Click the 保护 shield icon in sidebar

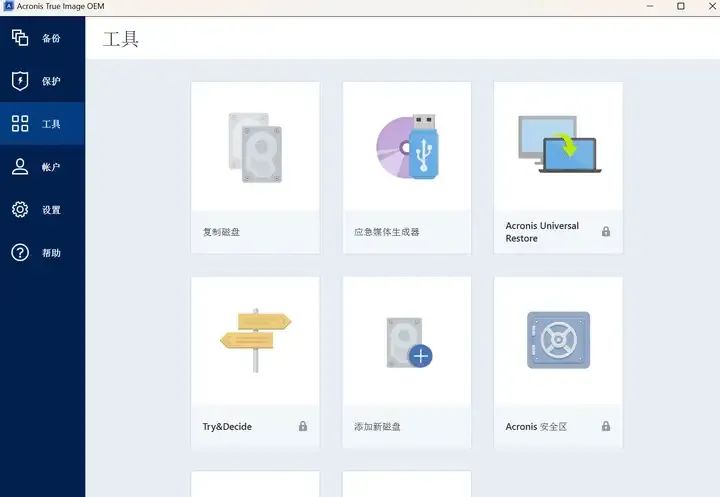(x=20, y=81)
